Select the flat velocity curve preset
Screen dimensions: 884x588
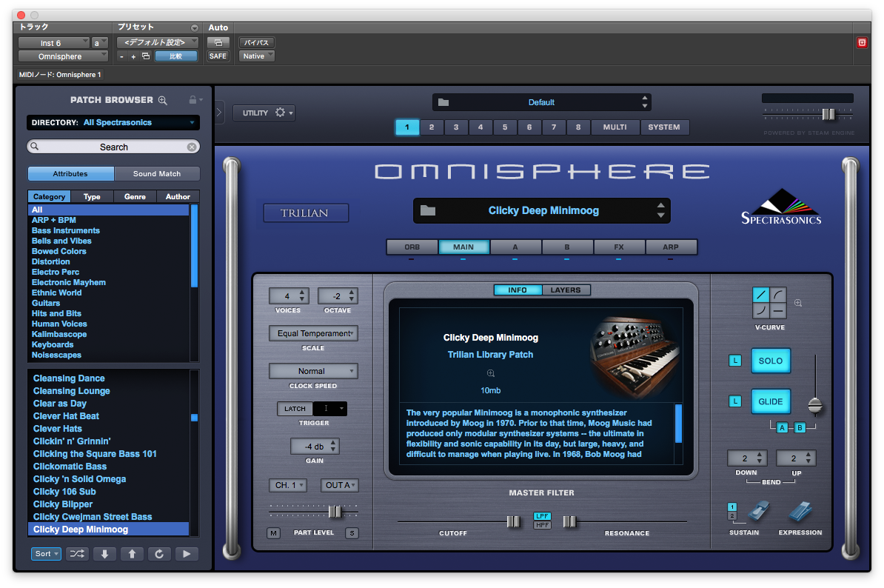[778, 310]
